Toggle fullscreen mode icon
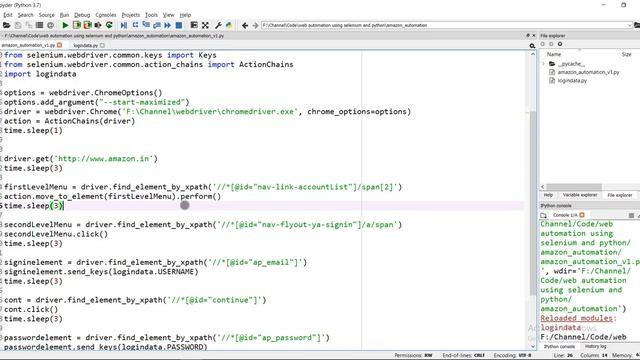 (x=205, y=25)
